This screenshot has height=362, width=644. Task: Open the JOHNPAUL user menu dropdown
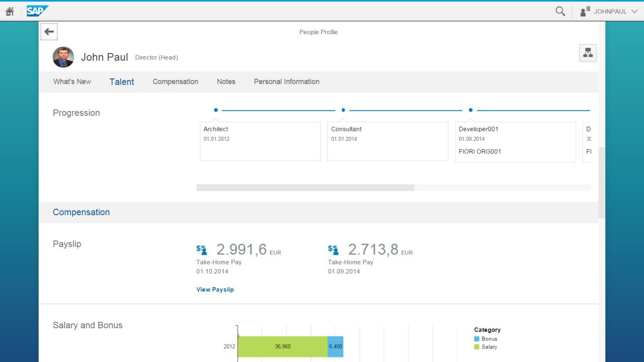(609, 11)
